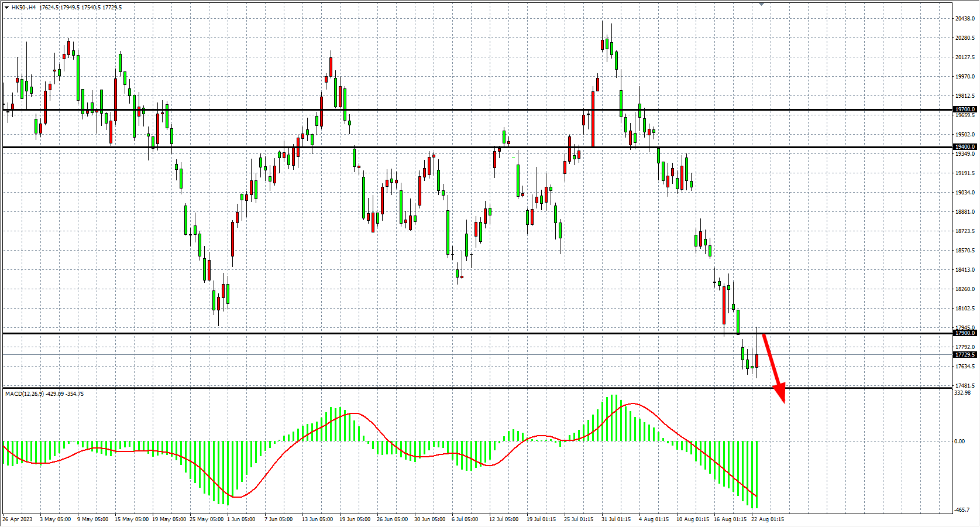Viewport: 980px width, 527px height.
Task: Click the HK50-,H4 symbol title
Action: 23,8
